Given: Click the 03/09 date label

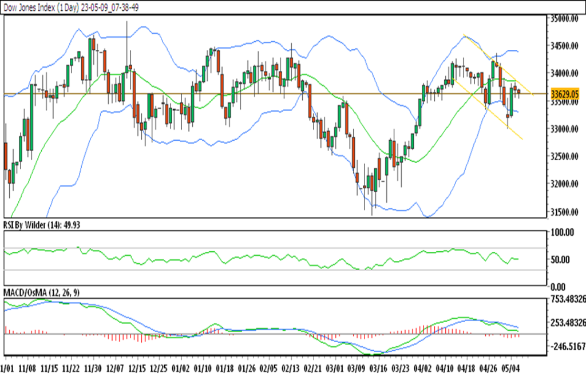Looking at the screenshot, I should coord(357,369).
